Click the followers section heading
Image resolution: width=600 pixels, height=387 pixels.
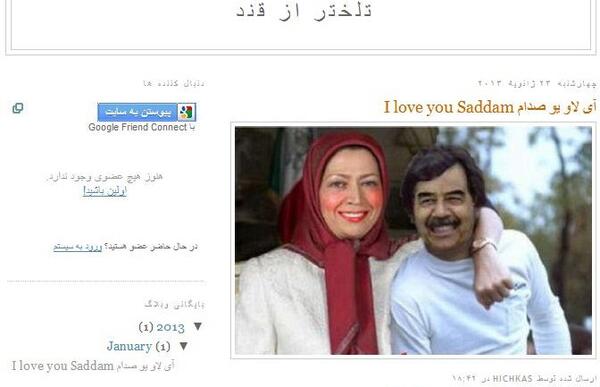[174, 83]
